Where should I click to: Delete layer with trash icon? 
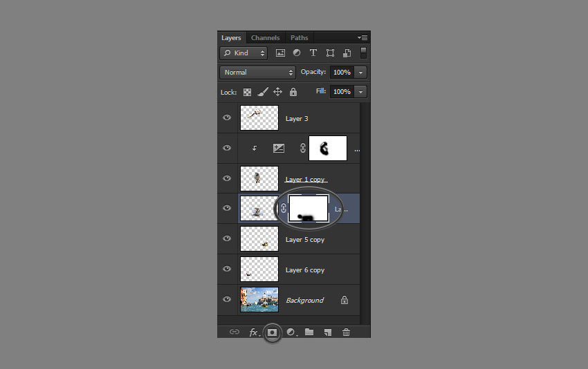click(346, 332)
